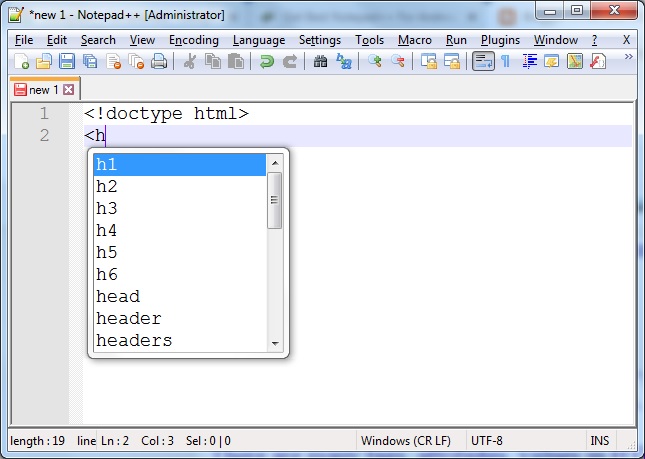Redo action with the gray arrow
645x459 pixels.
point(290,61)
